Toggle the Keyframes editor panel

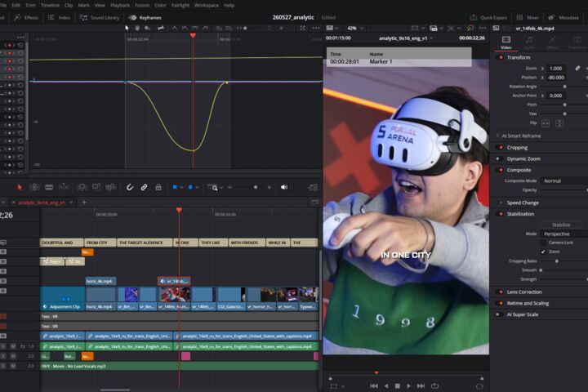pyautogui.click(x=145, y=18)
